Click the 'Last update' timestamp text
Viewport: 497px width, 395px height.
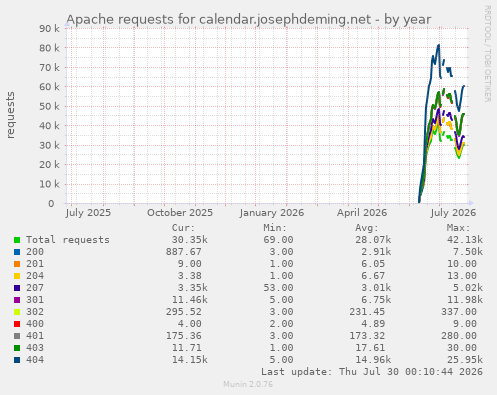[372, 372]
